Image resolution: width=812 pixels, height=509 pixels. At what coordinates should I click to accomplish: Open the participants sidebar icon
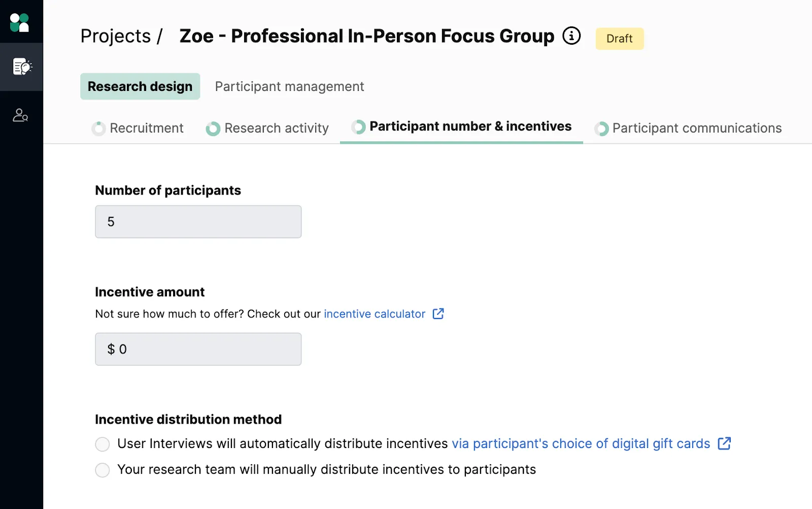(20, 115)
